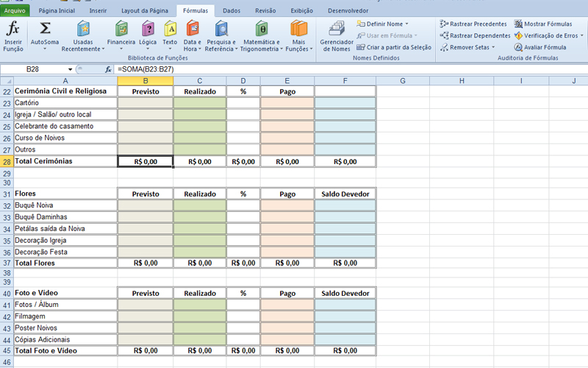Select green Realizado cell for Cartório

tap(200, 103)
